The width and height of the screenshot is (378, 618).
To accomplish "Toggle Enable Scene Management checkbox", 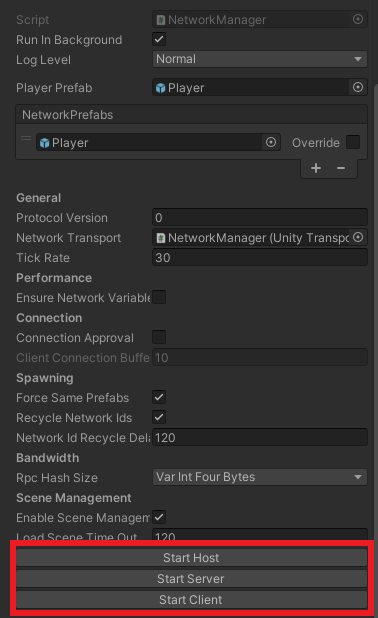I will click(x=159, y=517).
